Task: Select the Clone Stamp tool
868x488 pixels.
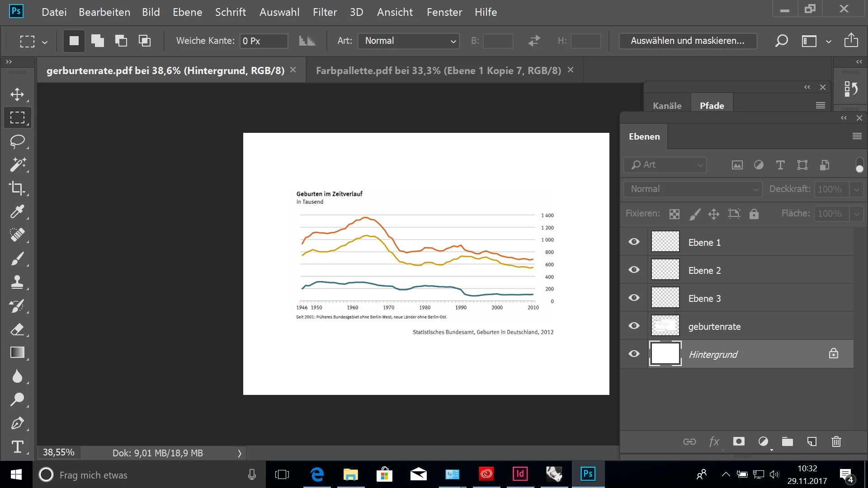Action: coord(17,282)
